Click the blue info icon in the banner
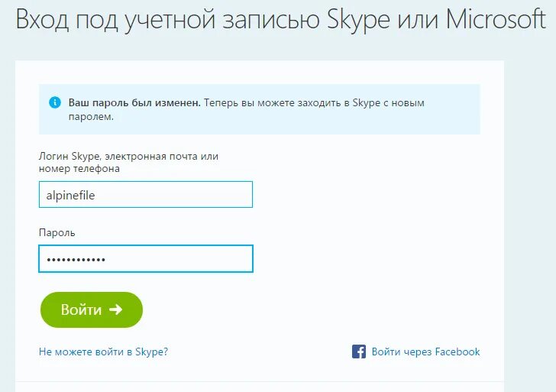The height and width of the screenshot is (392, 556). point(55,102)
